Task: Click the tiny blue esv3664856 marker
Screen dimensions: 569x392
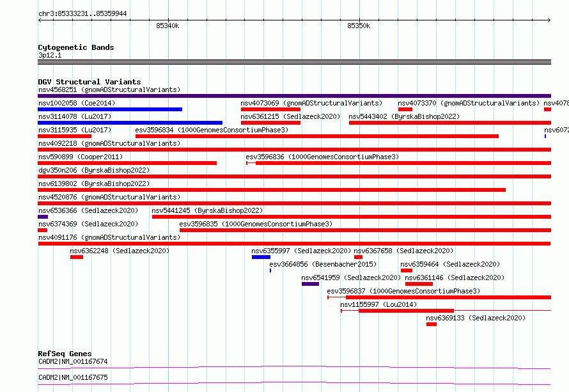Action: [x=270, y=270]
